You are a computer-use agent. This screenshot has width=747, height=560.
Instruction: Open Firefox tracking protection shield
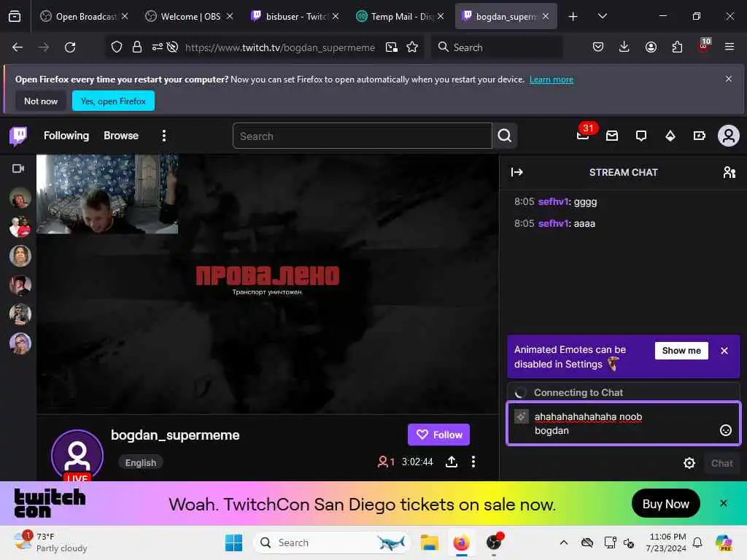117,47
